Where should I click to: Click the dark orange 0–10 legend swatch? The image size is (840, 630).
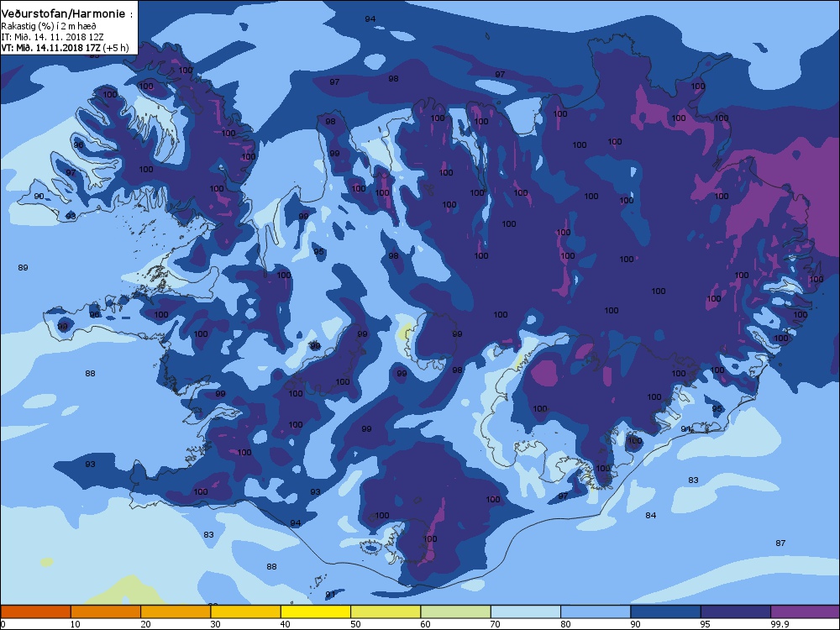(35, 612)
